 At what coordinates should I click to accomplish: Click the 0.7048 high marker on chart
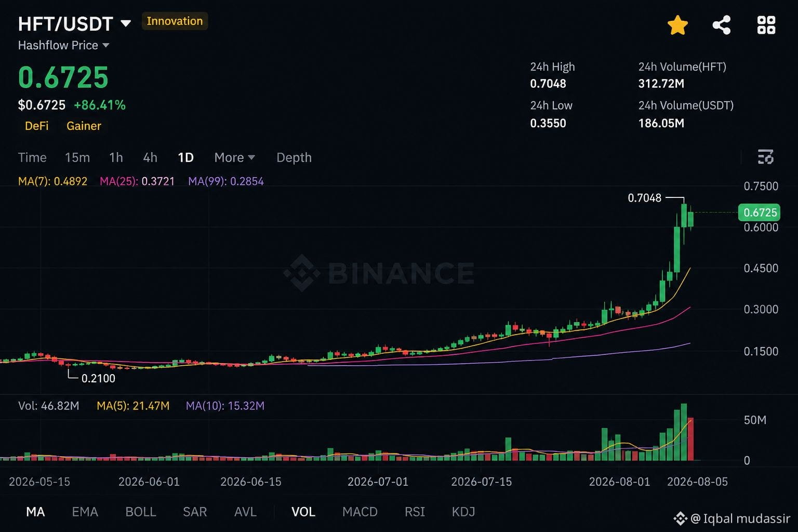645,198
